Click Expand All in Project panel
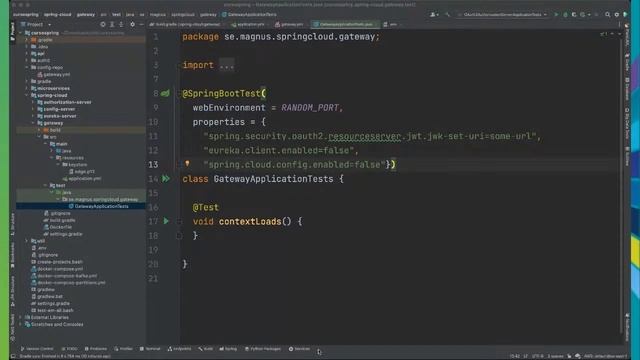Screen dimensions: 640x360 [112, 24]
